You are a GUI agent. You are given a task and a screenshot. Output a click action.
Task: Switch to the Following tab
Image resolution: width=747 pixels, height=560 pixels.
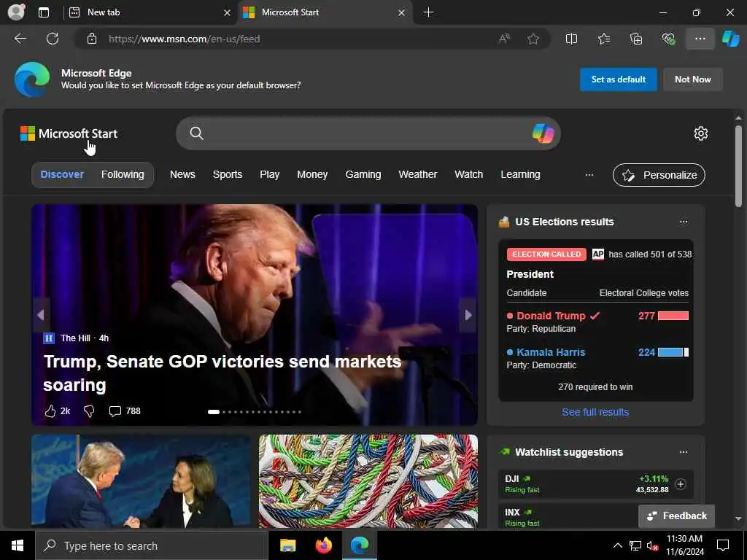(123, 174)
